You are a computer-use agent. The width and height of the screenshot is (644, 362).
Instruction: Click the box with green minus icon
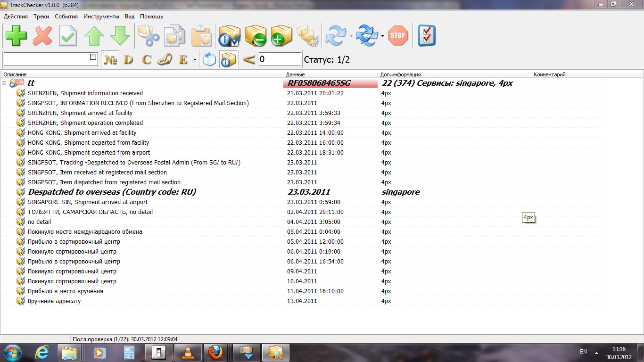256,36
